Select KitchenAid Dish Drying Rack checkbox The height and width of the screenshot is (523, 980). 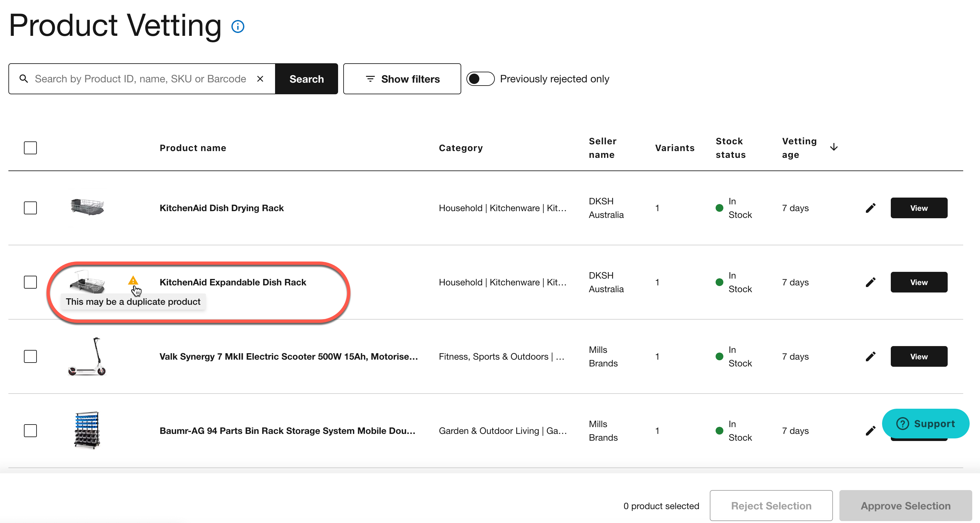point(30,208)
